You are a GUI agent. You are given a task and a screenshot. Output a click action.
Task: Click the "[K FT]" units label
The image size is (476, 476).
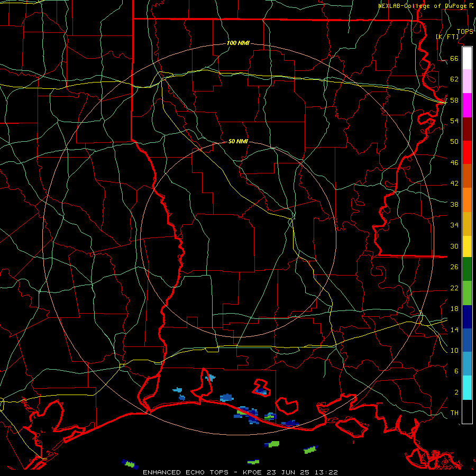[447, 36]
